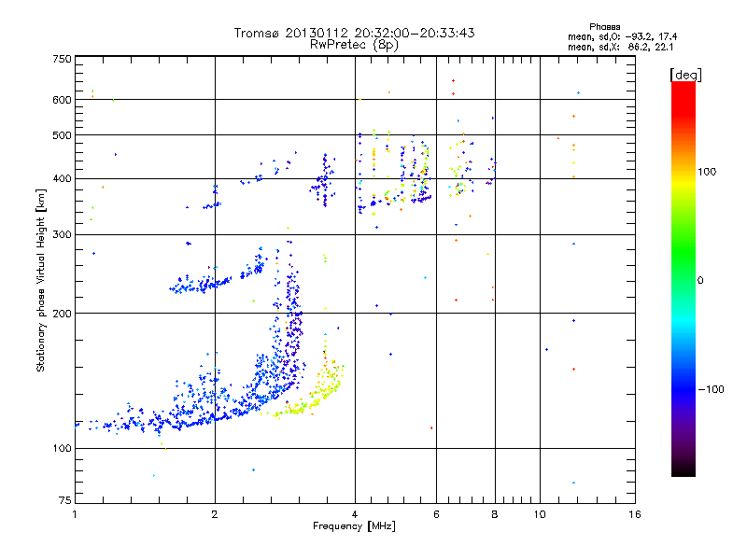
Task: Click the "[deg]" colorbar unit label
Action: pos(685,75)
